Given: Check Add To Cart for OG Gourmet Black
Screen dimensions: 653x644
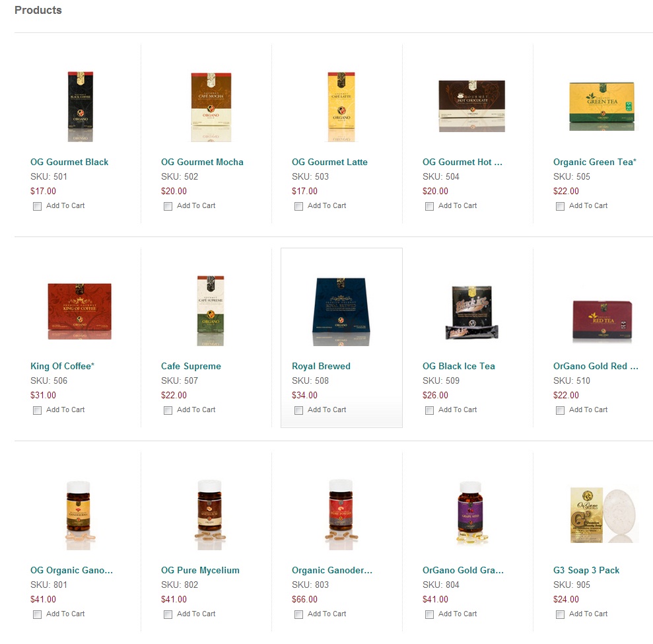Looking at the screenshot, I should 38,206.
